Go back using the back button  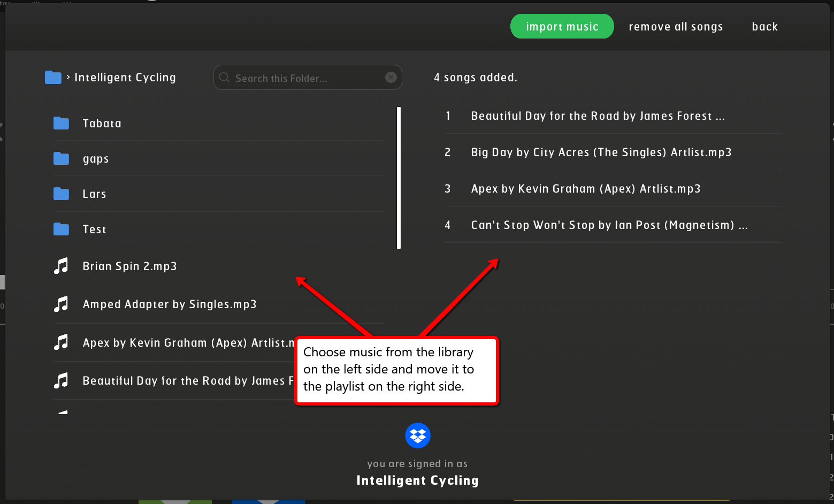pos(764,27)
